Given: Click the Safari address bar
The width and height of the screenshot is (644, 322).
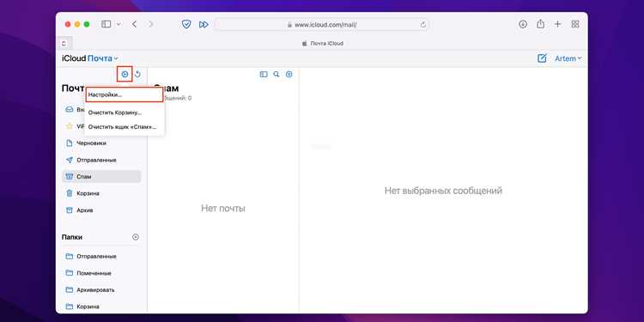Looking at the screenshot, I should click(x=322, y=25).
